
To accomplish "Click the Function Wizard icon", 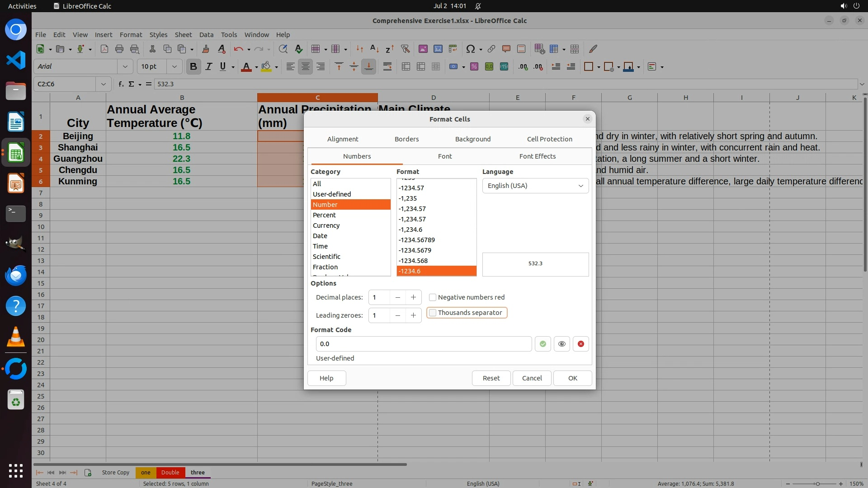I will coord(121,84).
